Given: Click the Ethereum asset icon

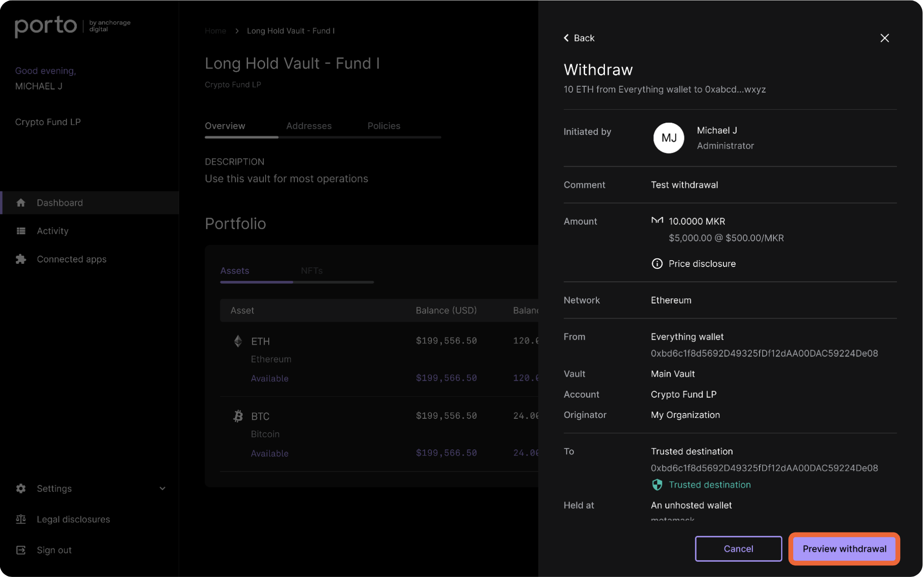Looking at the screenshot, I should pos(238,341).
